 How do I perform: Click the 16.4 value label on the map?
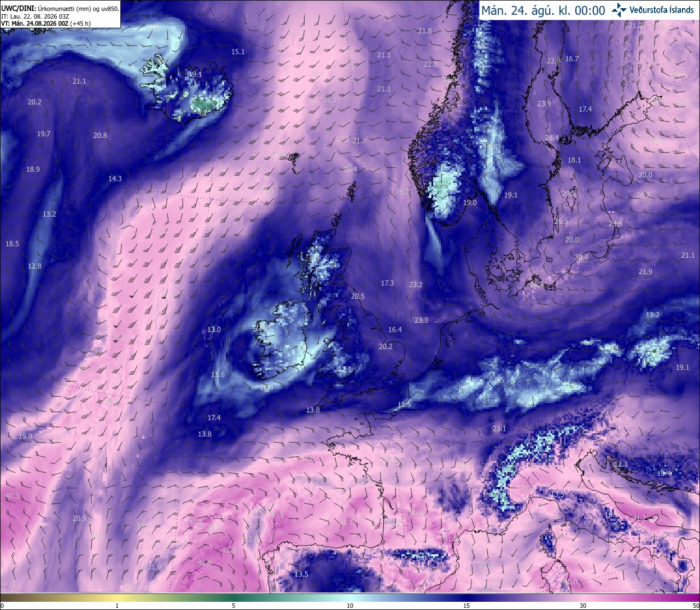395,329
